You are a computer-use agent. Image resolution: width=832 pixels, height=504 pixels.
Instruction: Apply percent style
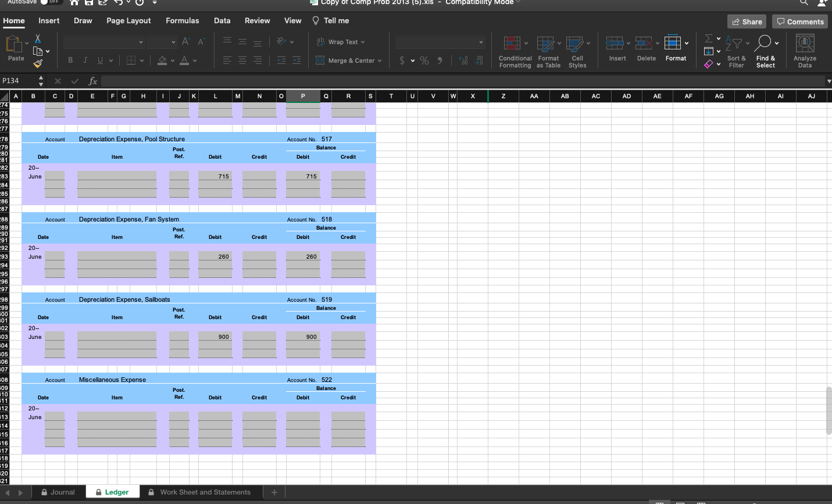point(424,60)
